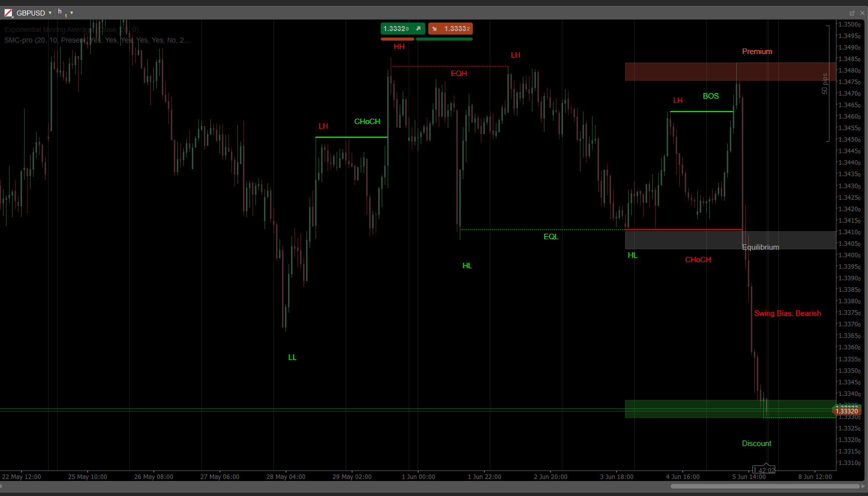Click the red HH label
This screenshot has width=868, height=496.
(x=399, y=47)
